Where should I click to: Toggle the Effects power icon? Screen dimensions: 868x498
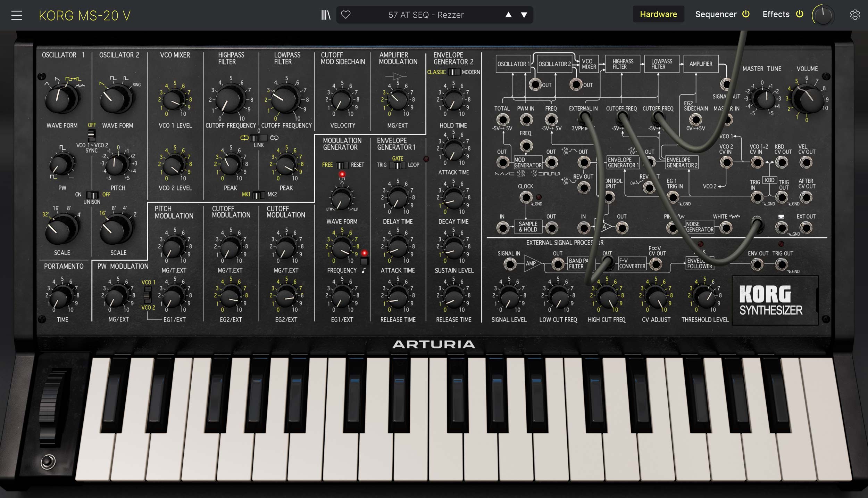tap(800, 14)
